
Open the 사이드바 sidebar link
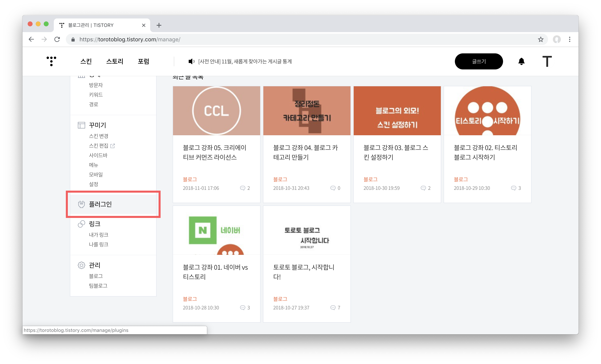pos(98,155)
